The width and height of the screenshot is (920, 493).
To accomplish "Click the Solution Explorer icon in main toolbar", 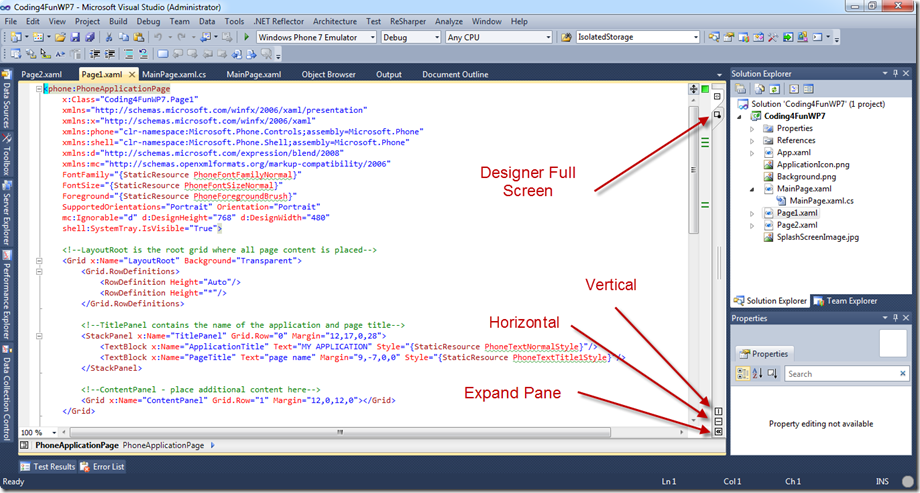I will pos(713,37).
